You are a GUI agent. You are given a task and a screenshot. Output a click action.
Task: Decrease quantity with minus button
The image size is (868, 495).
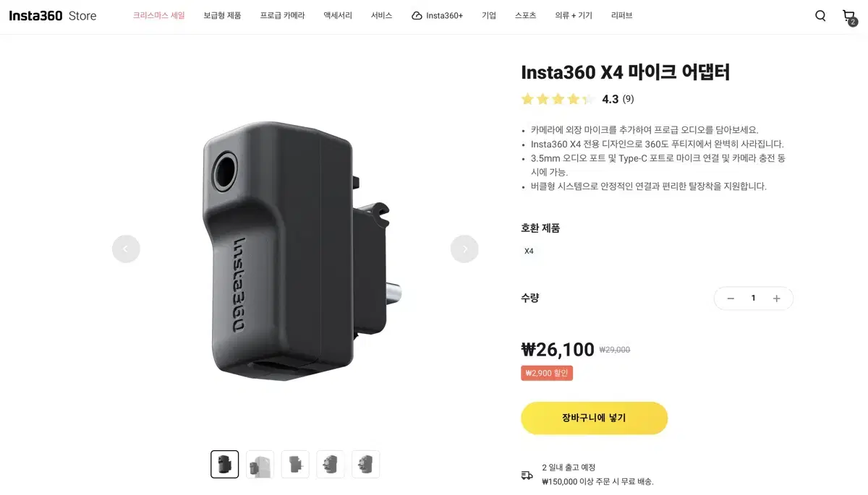pyautogui.click(x=731, y=298)
